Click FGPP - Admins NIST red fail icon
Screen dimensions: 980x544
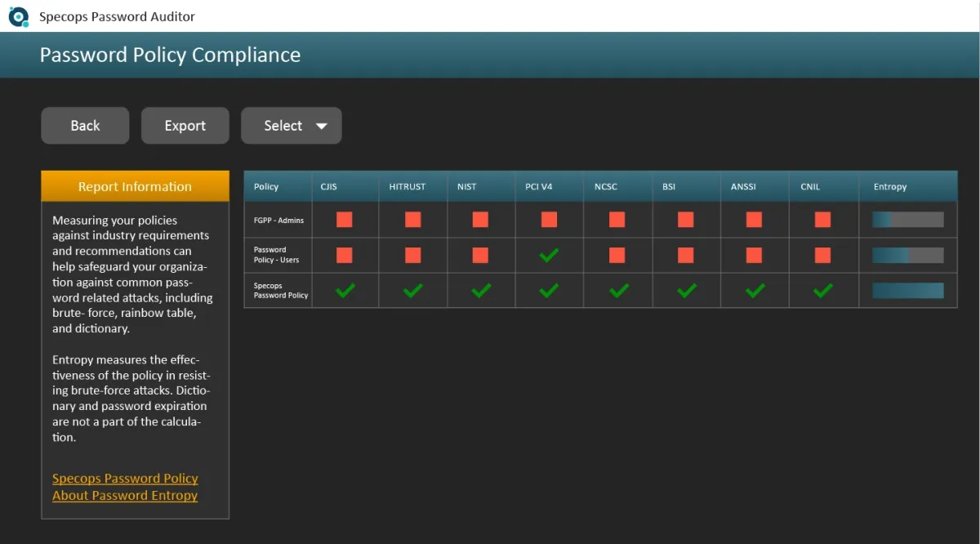(480, 220)
